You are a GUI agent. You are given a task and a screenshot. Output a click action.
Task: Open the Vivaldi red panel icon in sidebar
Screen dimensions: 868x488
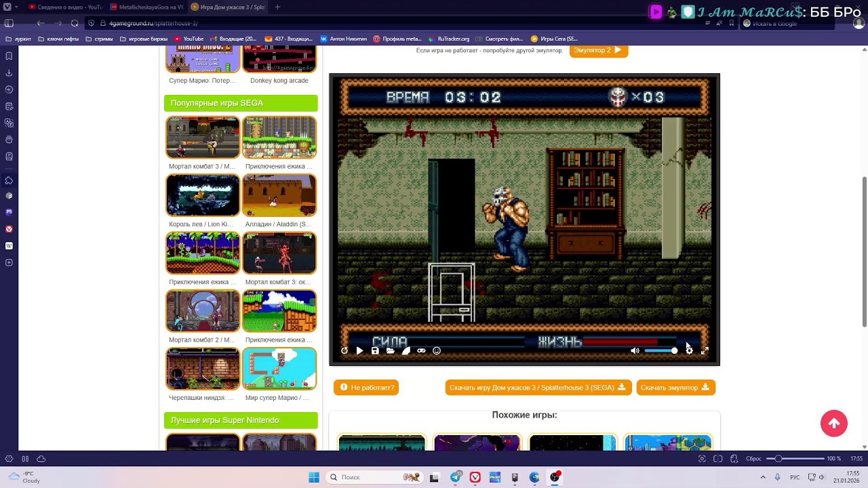click(x=9, y=229)
